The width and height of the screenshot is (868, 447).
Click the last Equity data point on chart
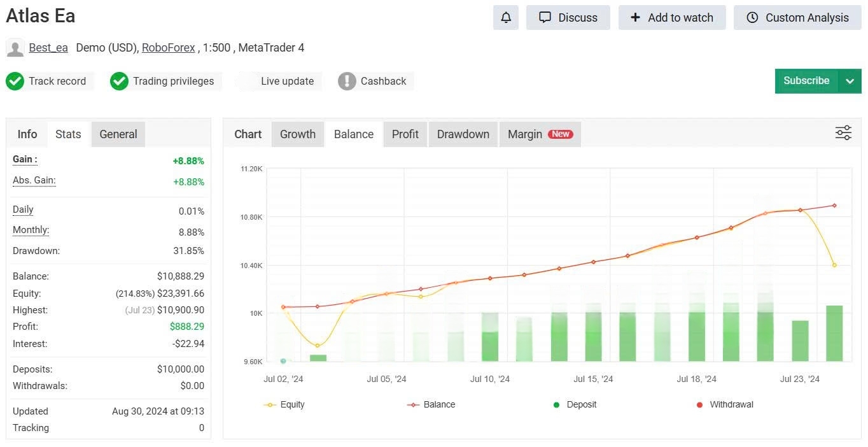tap(834, 265)
